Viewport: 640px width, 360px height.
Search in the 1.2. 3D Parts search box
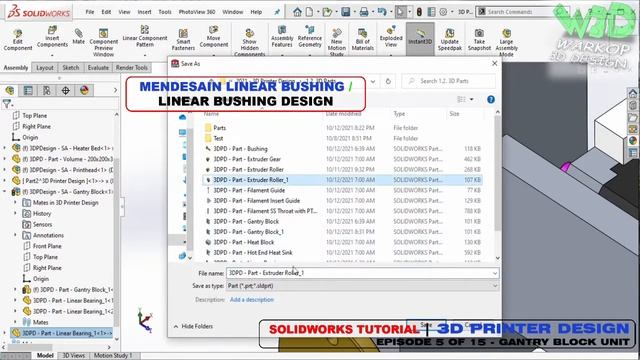pyautogui.click(x=449, y=81)
